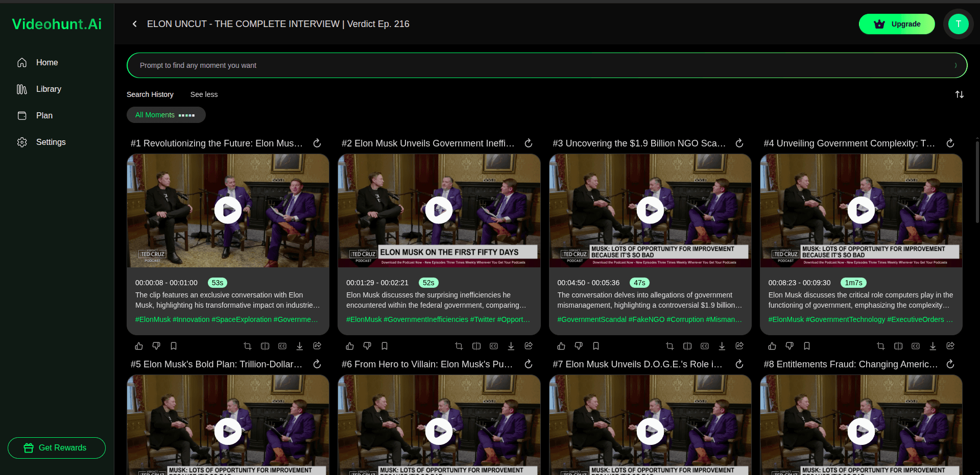
Task: Open the user profile avatar T
Action: pyautogui.click(x=958, y=24)
